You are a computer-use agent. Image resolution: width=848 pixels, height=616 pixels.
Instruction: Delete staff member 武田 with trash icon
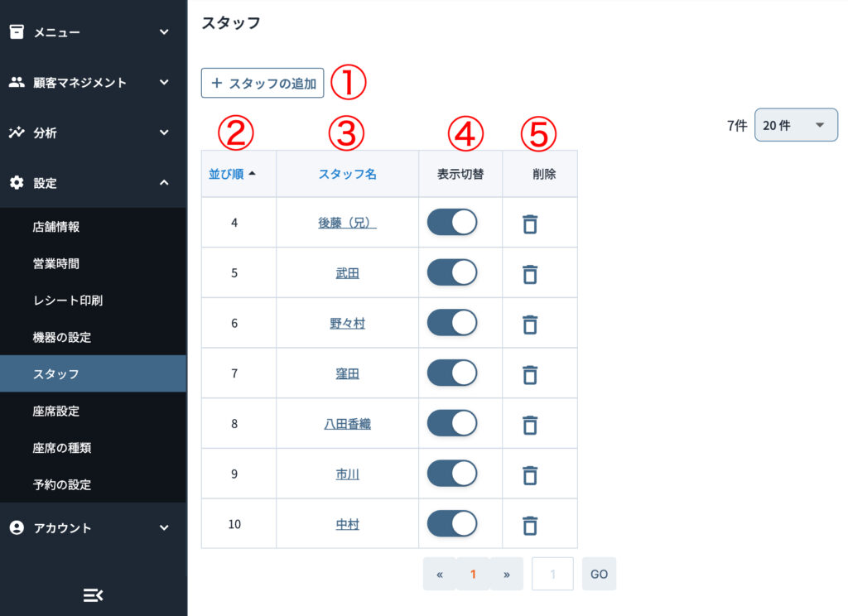pyautogui.click(x=530, y=273)
